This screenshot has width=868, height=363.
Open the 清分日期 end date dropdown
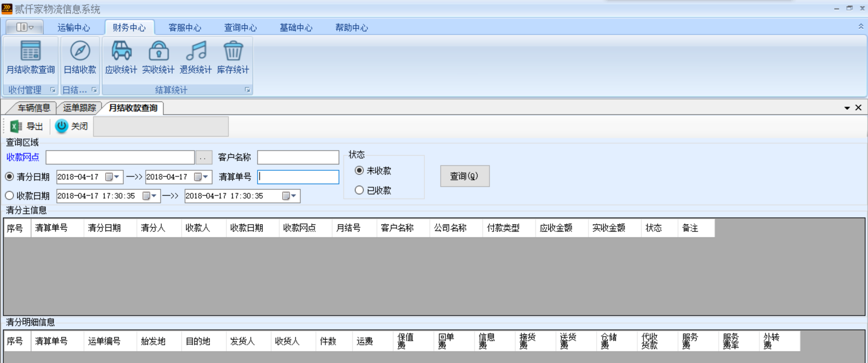click(206, 177)
